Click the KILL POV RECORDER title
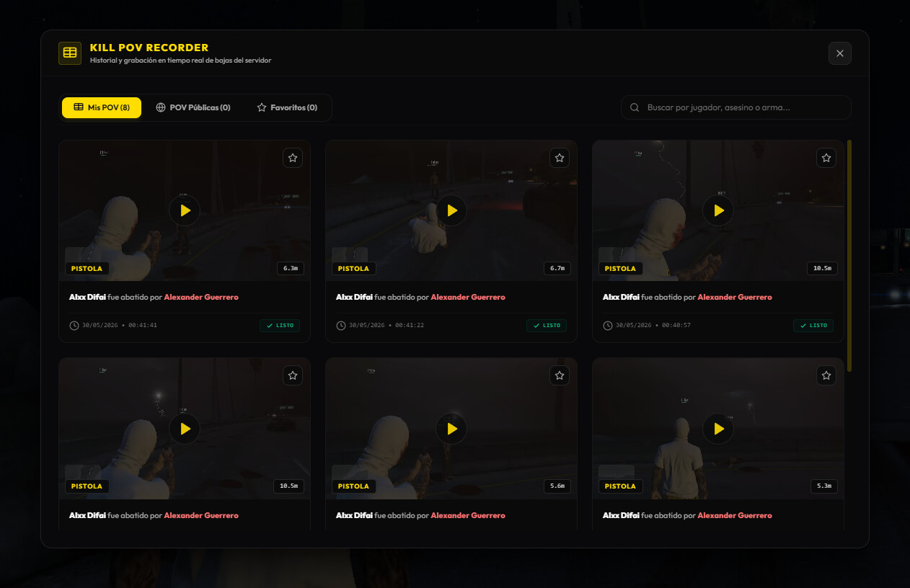 149,48
